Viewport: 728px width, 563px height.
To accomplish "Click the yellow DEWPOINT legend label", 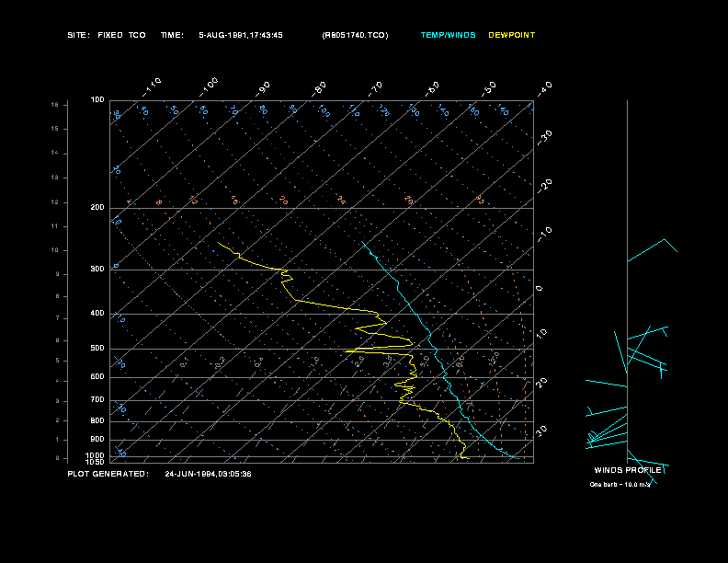I will [x=512, y=35].
